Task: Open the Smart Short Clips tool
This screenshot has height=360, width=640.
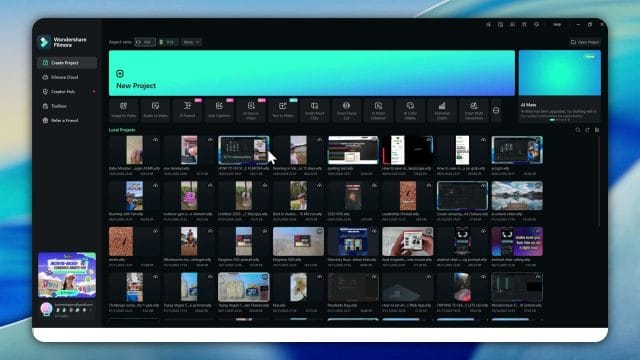Action: coord(314,110)
